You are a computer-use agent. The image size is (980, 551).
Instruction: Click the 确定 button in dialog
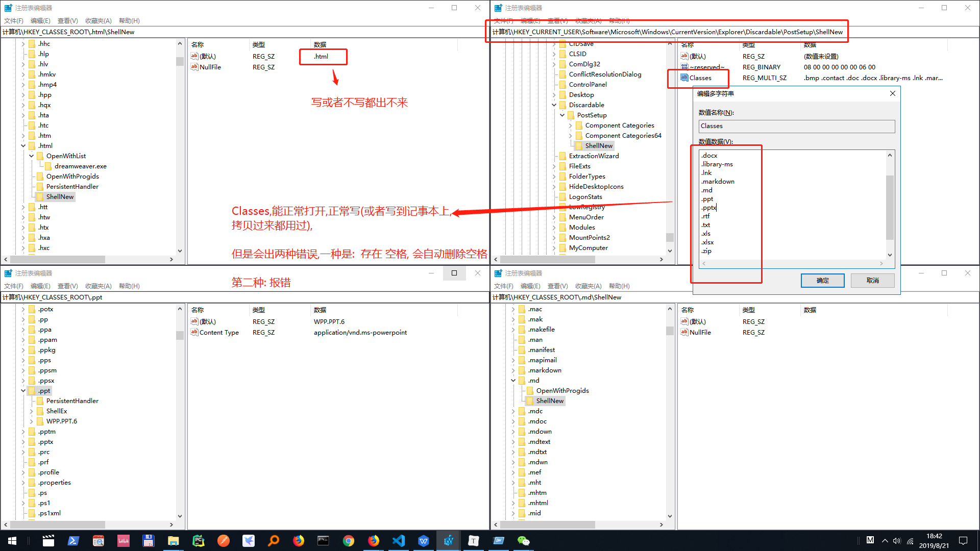pos(822,281)
